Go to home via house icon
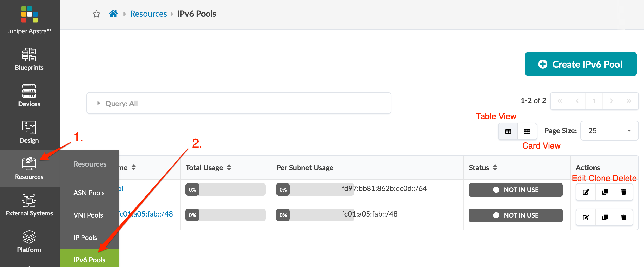 click(113, 14)
